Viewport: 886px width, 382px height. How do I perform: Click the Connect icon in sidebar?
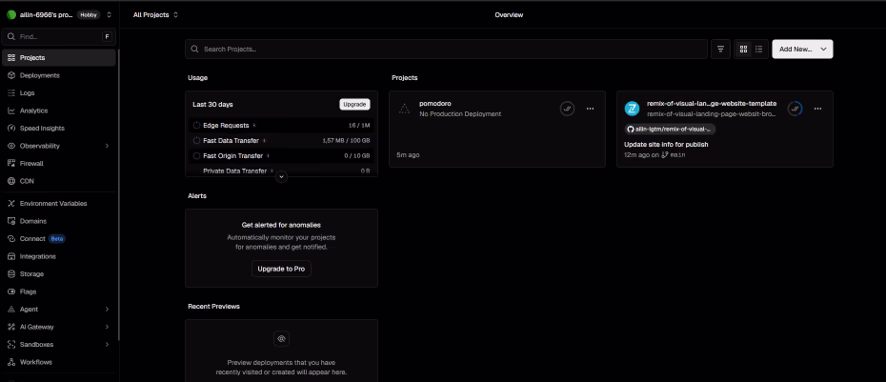coord(11,238)
